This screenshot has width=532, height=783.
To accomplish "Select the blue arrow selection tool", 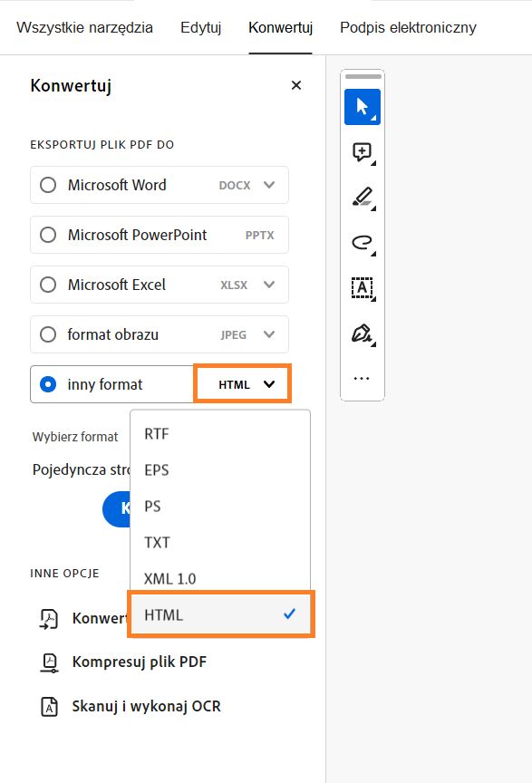I will click(361, 107).
